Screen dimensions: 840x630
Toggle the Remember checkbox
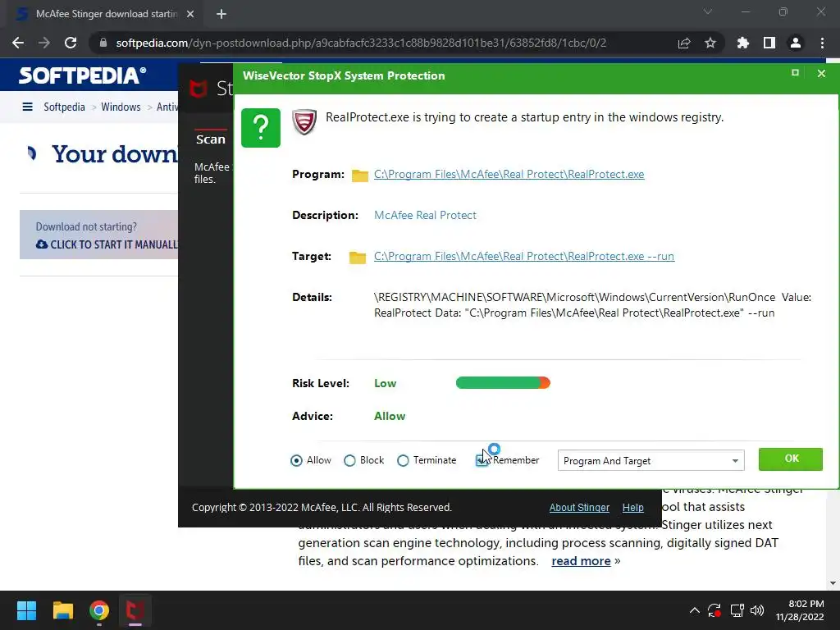click(x=482, y=461)
